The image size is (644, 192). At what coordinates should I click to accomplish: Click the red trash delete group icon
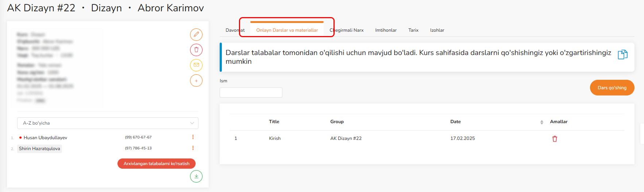[x=196, y=50]
